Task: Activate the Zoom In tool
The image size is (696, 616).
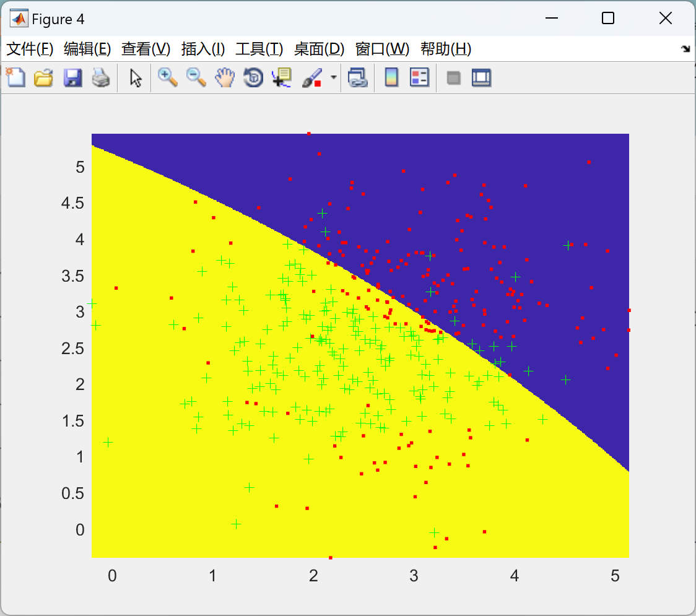Action: pyautogui.click(x=168, y=77)
